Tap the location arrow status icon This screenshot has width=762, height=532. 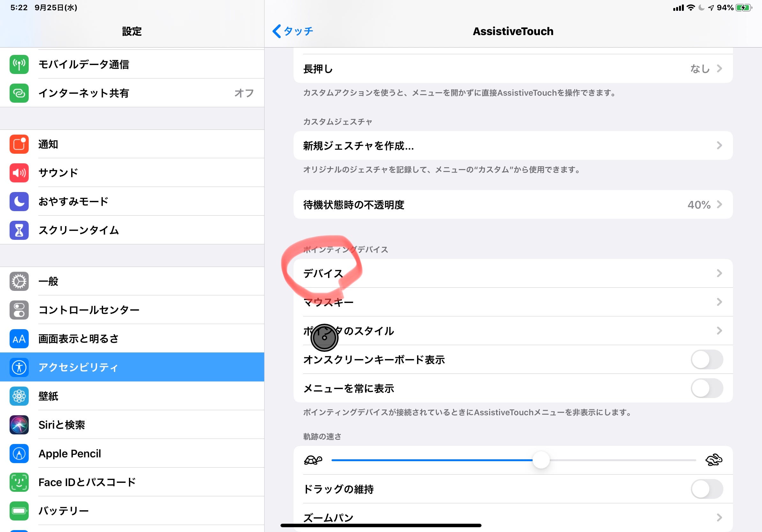click(711, 8)
